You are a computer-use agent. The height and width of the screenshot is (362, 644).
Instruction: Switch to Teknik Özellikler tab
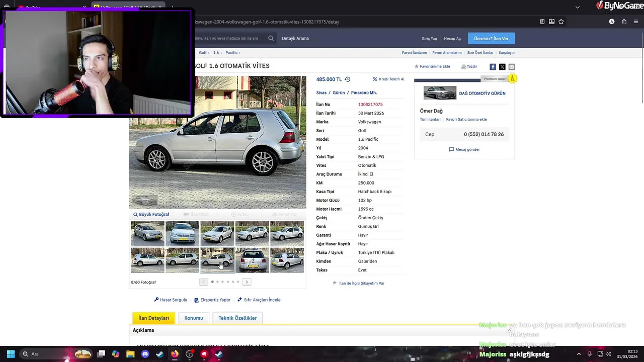click(237, 318)
